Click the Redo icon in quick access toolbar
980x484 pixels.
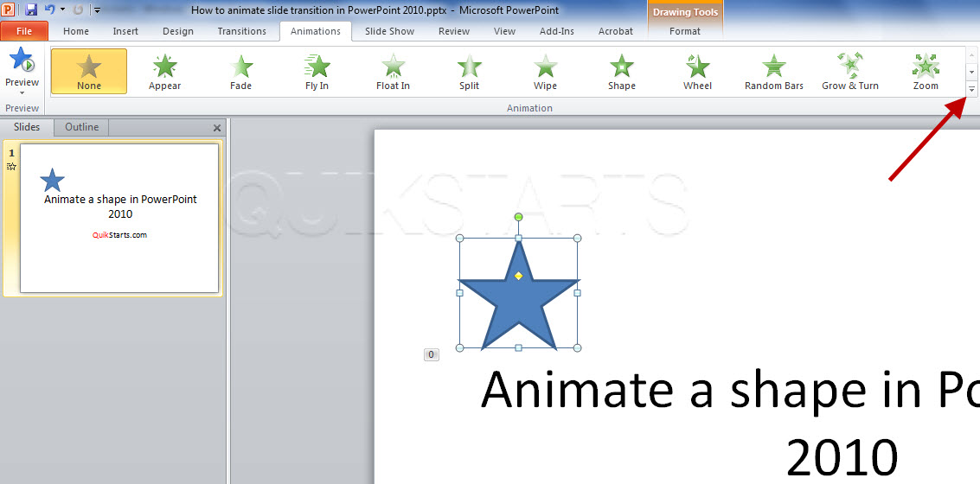click(x=78, y=10)
